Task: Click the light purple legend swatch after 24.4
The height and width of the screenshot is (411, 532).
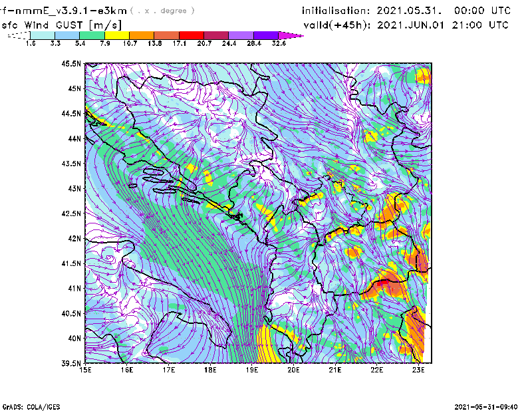Action: (x=241, y=35)
